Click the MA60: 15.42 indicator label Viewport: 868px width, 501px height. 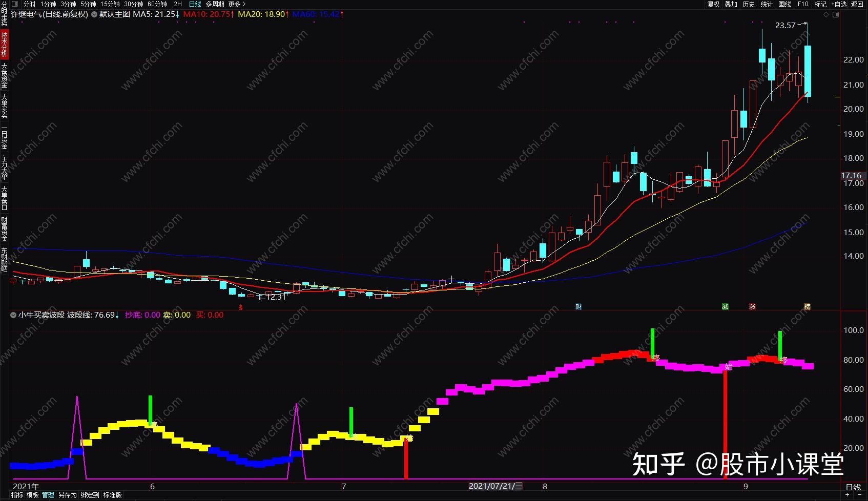pos(318,14)
